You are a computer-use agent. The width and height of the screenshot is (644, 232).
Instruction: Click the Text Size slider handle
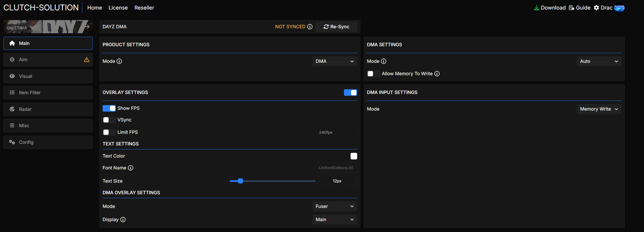240,181
